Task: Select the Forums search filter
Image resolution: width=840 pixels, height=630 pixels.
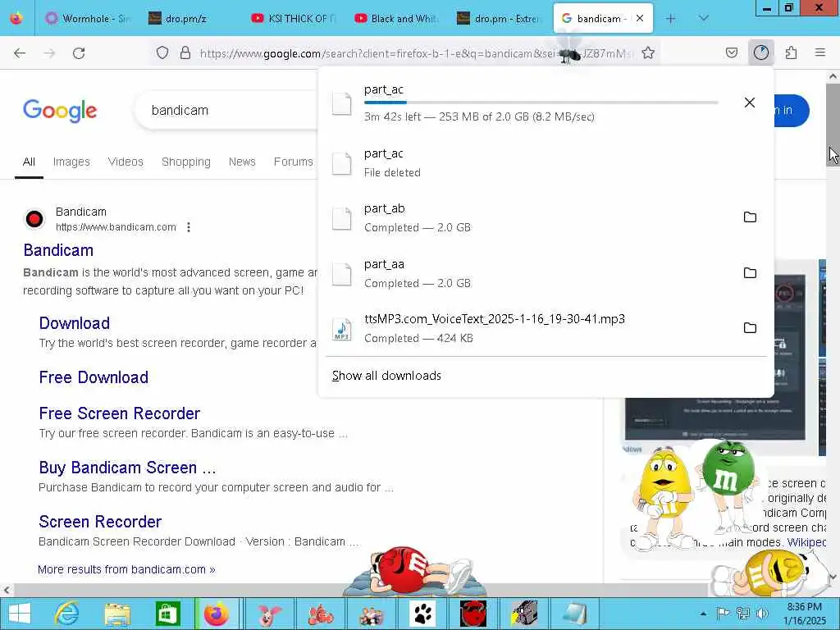Action: click(293, 162)
